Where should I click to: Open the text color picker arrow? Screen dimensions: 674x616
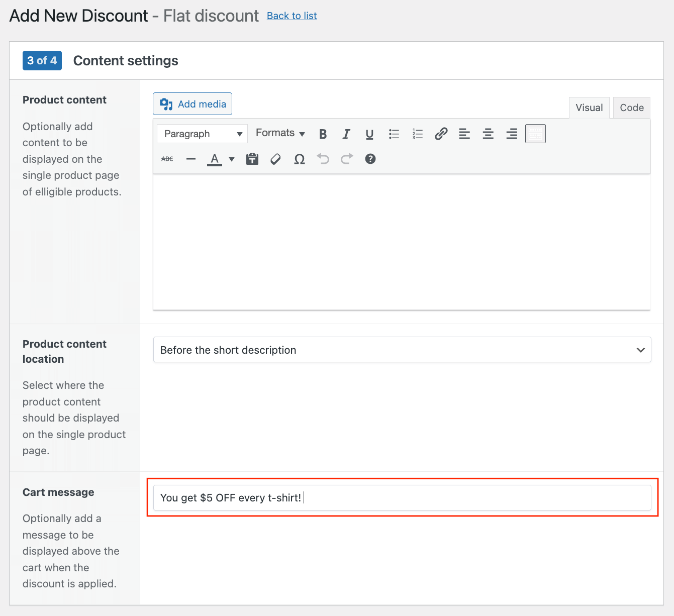(232, 159)
